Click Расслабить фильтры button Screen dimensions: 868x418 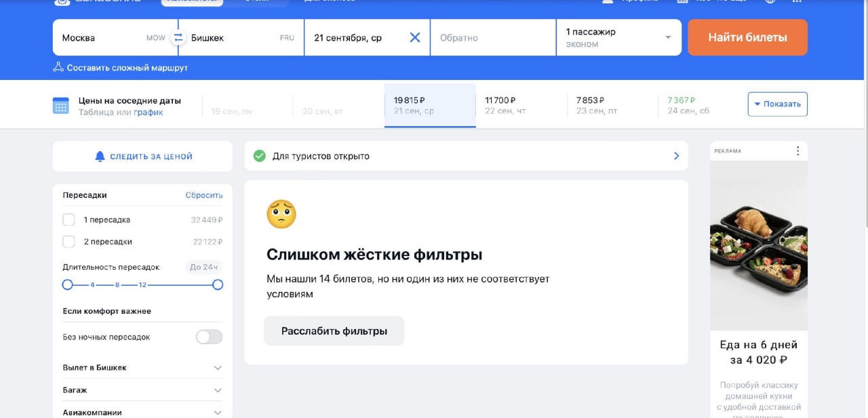[x=334, y=331]
